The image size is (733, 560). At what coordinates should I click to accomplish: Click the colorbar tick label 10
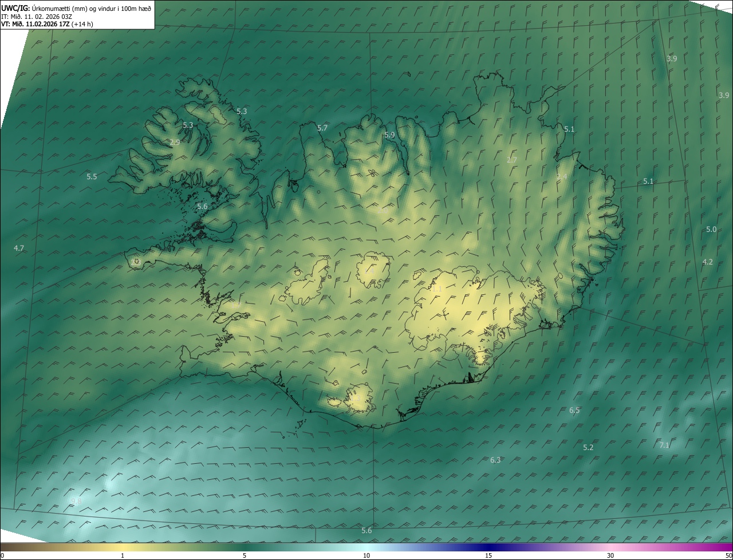[366, 555]
